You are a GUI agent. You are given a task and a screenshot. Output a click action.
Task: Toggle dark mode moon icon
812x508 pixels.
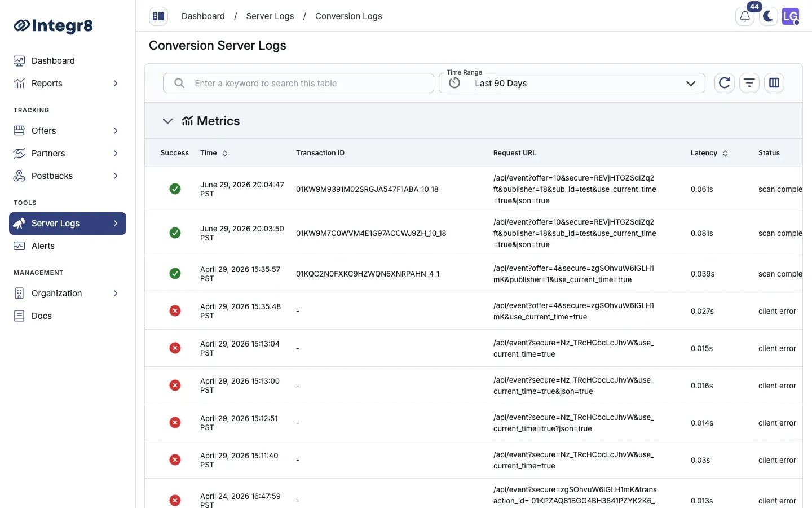[x=768, y=16]
